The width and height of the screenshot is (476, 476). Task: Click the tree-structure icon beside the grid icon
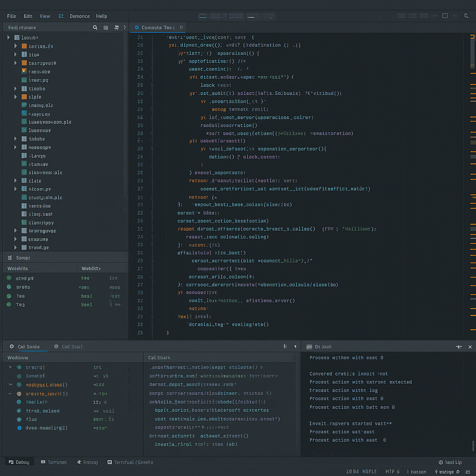pyautogui.click(x=116, y=27)
